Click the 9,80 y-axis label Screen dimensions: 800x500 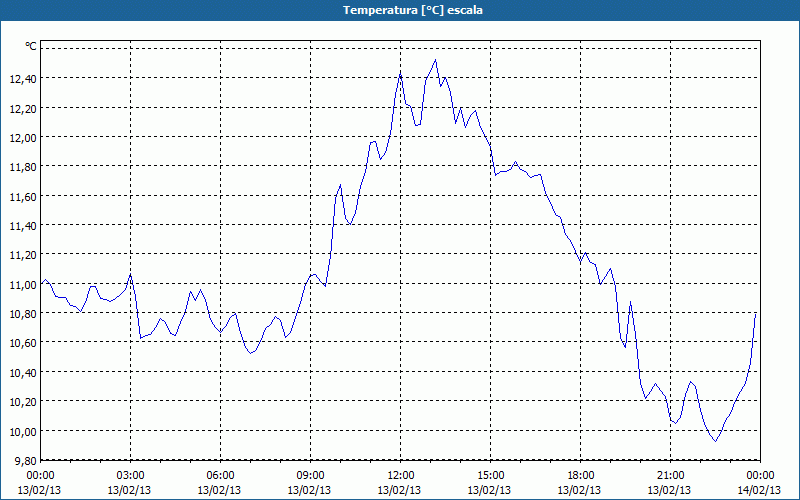pos(25,461)
